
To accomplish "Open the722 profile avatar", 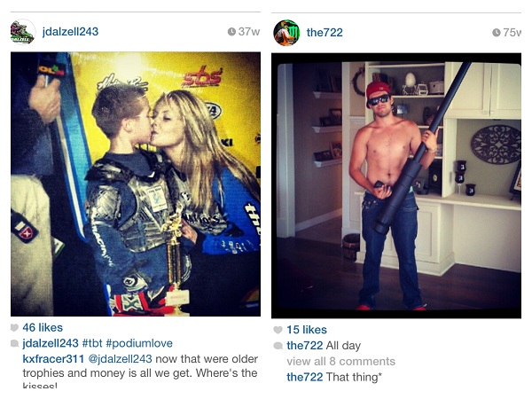I will click(286, 33).
